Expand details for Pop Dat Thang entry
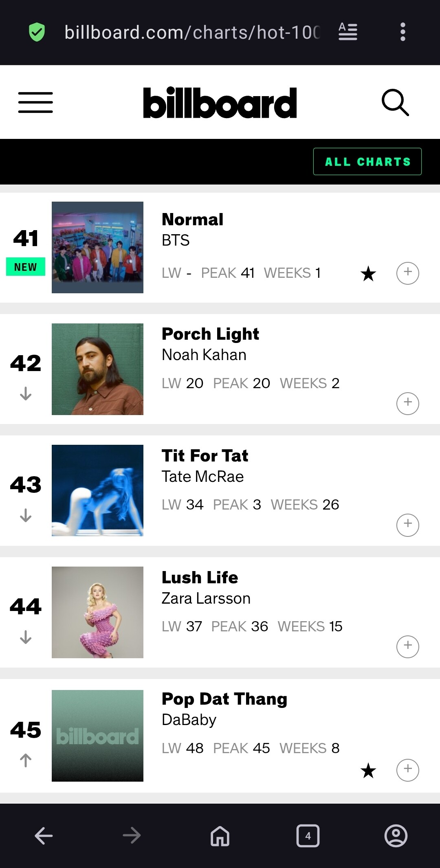 [x=408, y=770]
